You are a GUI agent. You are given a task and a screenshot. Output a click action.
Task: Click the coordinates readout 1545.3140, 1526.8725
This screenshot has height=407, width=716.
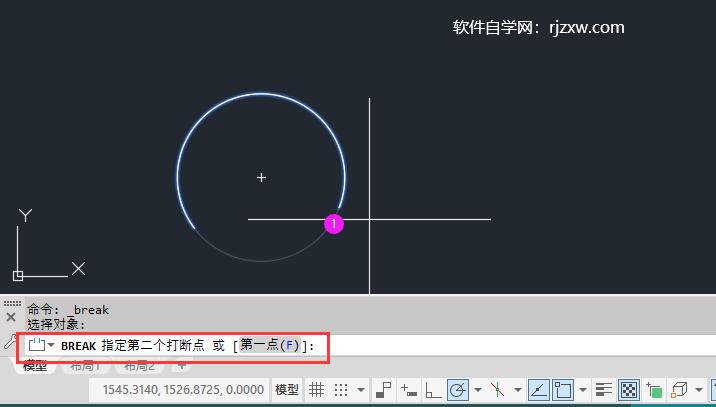pyautogui.click(x=183, y=390)
